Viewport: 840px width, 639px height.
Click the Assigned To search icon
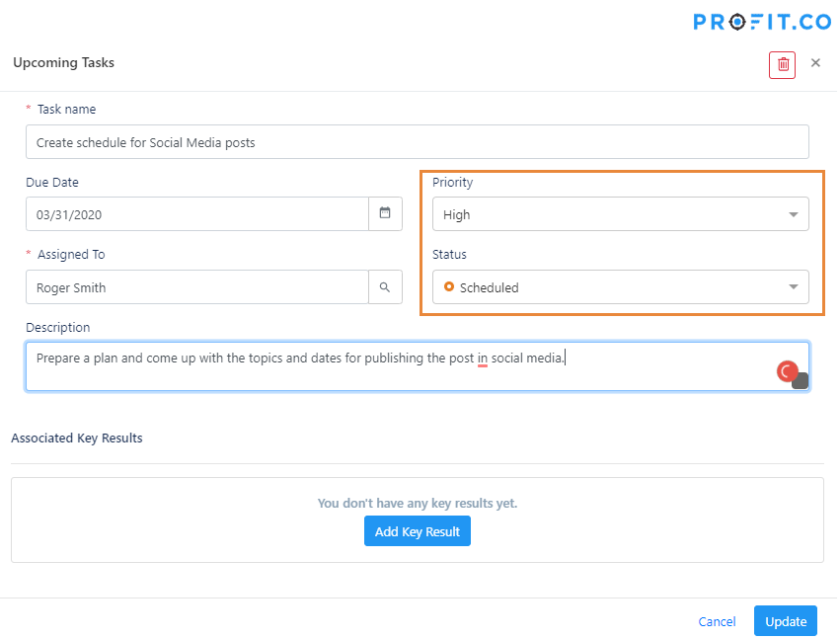[x=386, y=287]
